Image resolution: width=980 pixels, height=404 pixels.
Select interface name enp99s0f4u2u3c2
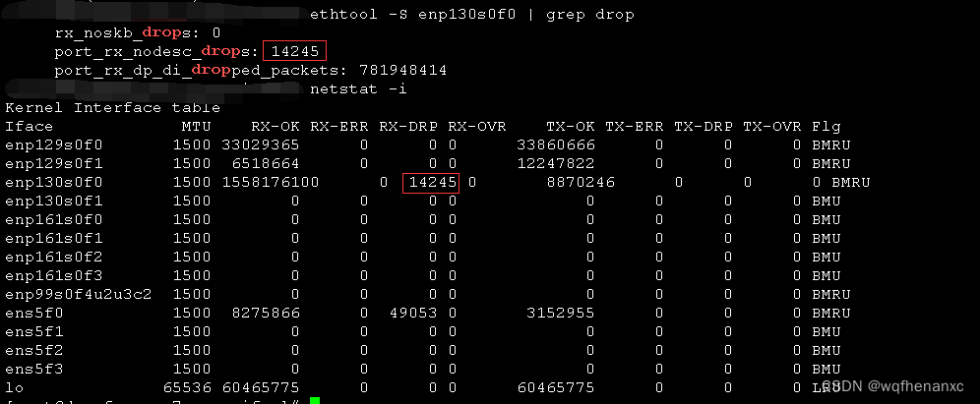click(78, 295)
